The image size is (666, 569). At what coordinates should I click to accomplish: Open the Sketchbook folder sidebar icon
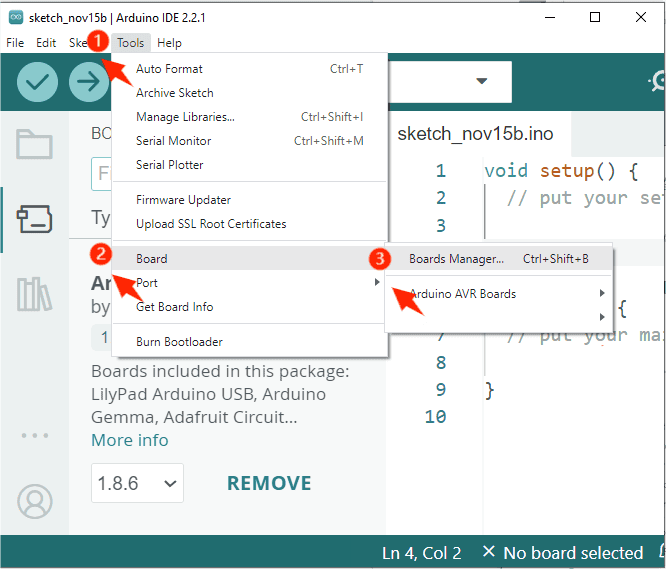click(x=34, y=145)
